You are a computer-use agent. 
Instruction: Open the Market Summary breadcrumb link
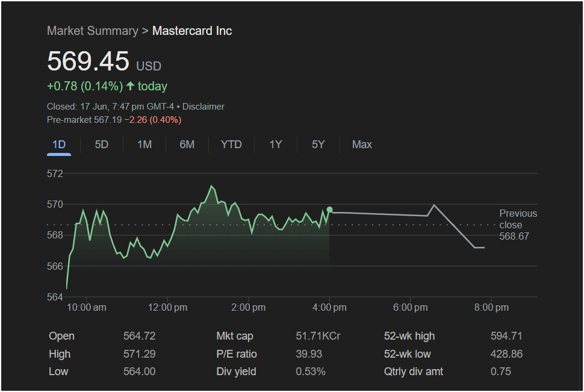coord(92,31)
